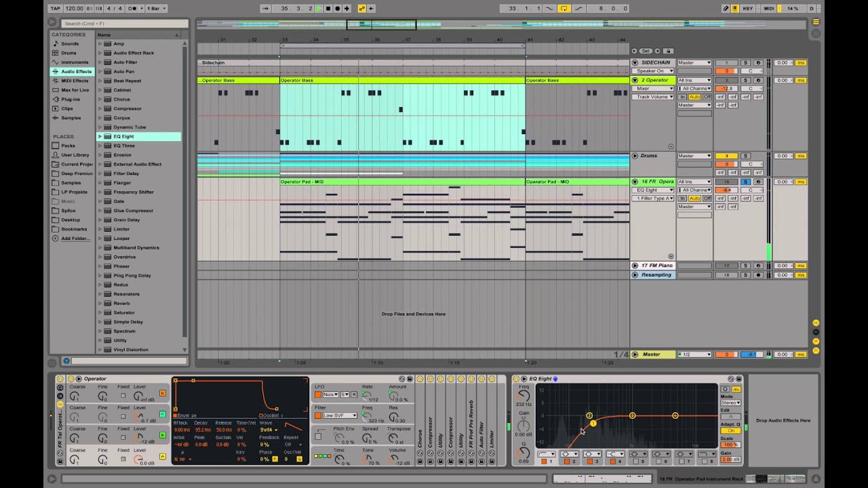This screenshot has width=868, height=488.
Task: Set 16 FR Opera monitor to In
Action: point(683,199)
